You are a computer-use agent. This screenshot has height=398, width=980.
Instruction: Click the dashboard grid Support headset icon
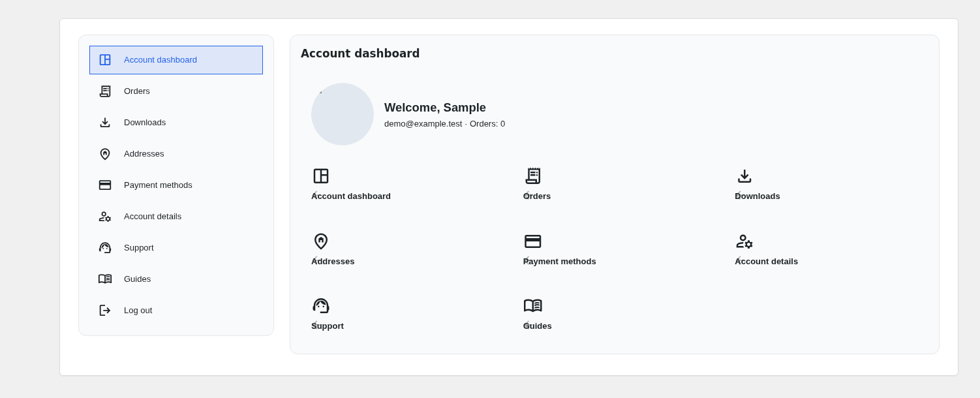(321, 306)
